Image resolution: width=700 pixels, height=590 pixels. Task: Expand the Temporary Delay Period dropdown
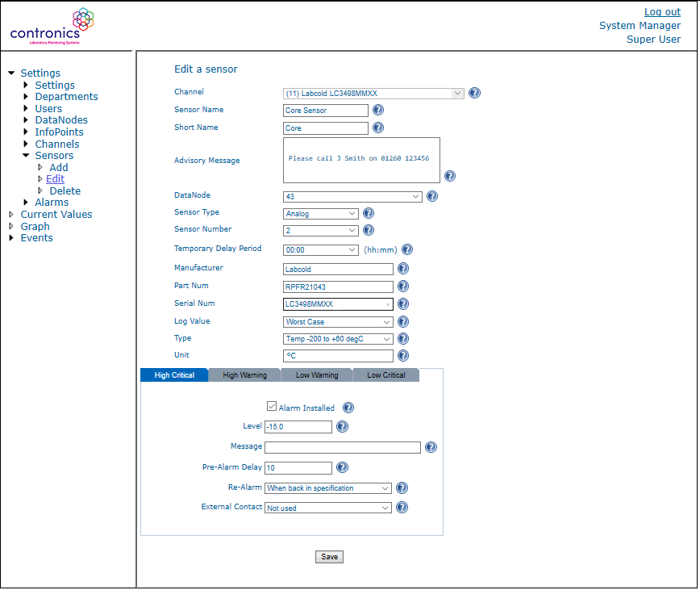(x=321, y=250)
